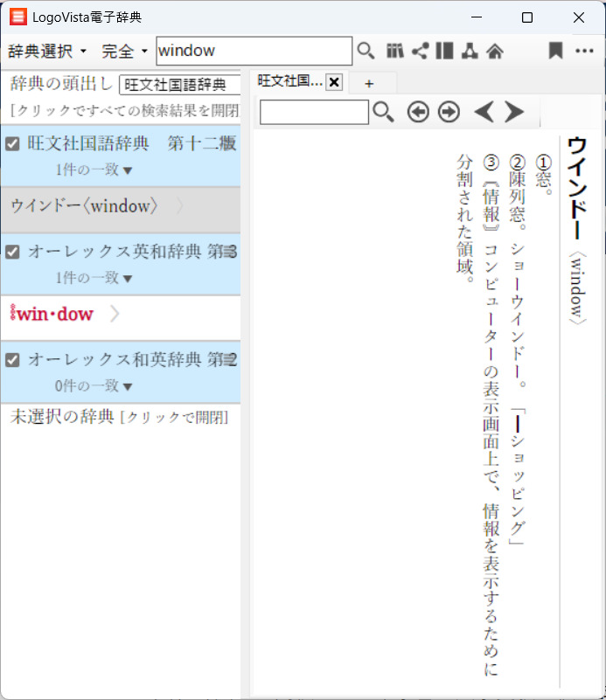
Task: Click the in-page search text field
Action: (315, 112)
